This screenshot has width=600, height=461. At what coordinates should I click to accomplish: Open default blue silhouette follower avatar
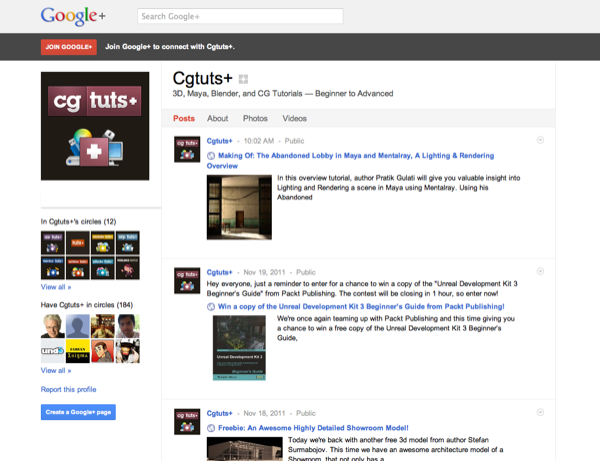[78, 326]
